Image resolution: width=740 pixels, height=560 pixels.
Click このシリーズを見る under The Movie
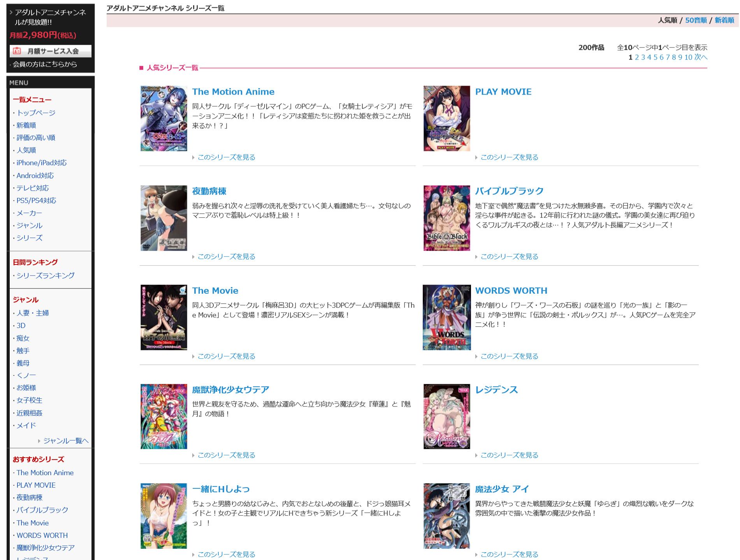[x=226, y=356]
